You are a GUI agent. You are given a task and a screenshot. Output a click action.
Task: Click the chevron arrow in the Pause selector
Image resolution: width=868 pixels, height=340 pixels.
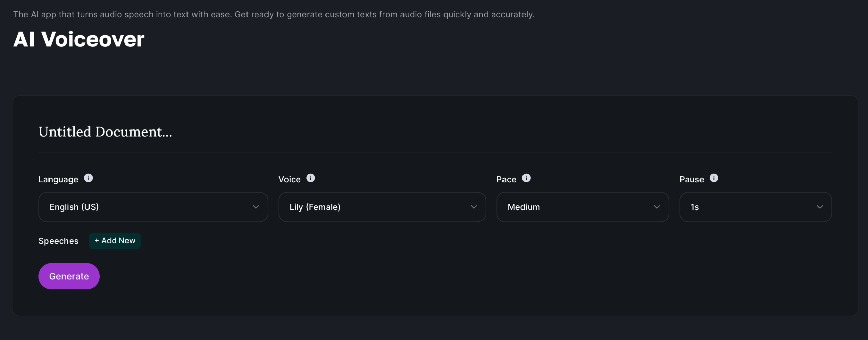coord(820,207)
